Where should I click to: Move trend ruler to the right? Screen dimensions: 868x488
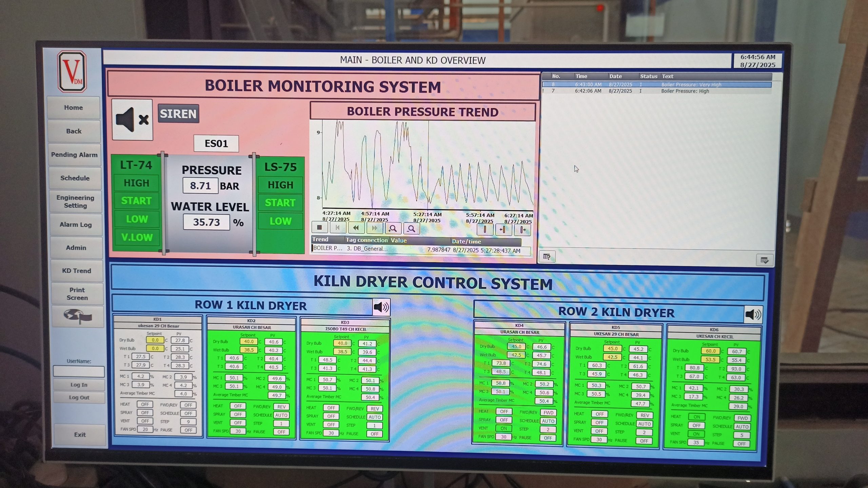click(522, 230)
